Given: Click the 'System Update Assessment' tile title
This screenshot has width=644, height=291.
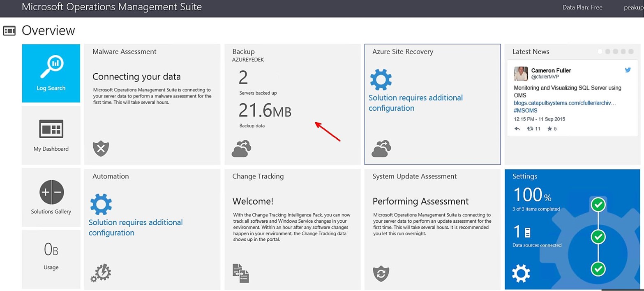Looking at the screenshot, I should pyautogui.click(x=415, y=176).
